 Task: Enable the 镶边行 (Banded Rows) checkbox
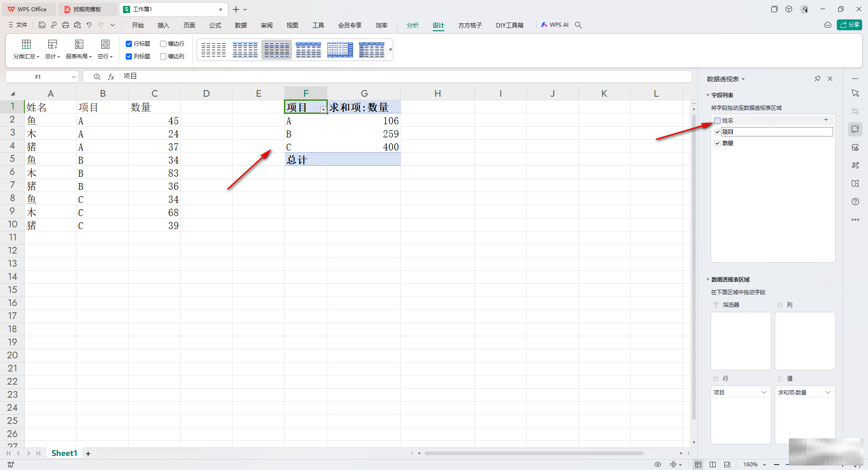coord(163,43)
